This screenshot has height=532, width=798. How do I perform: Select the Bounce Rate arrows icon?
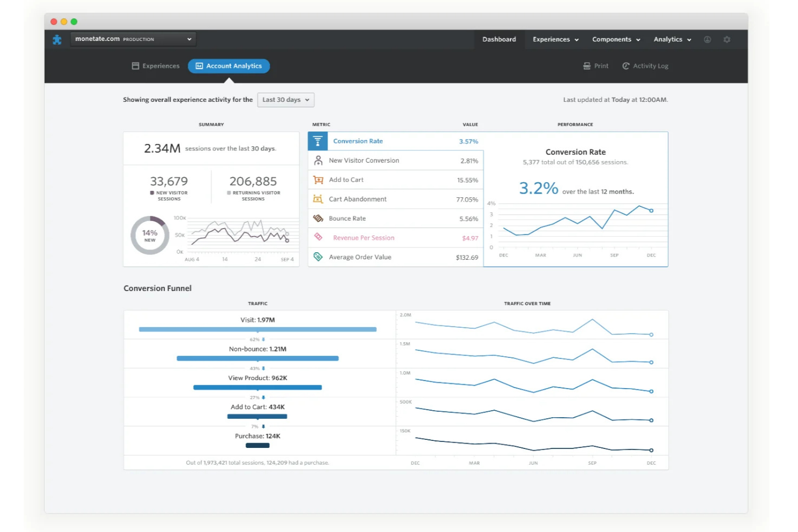pyautogui.click(x=318, y=218)
